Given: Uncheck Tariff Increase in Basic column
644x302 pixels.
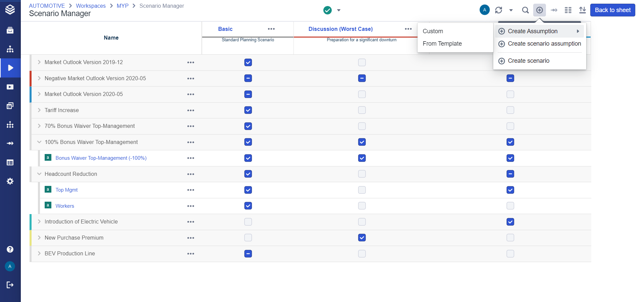Looking at the screenshot, I should (x=248, y=110).
